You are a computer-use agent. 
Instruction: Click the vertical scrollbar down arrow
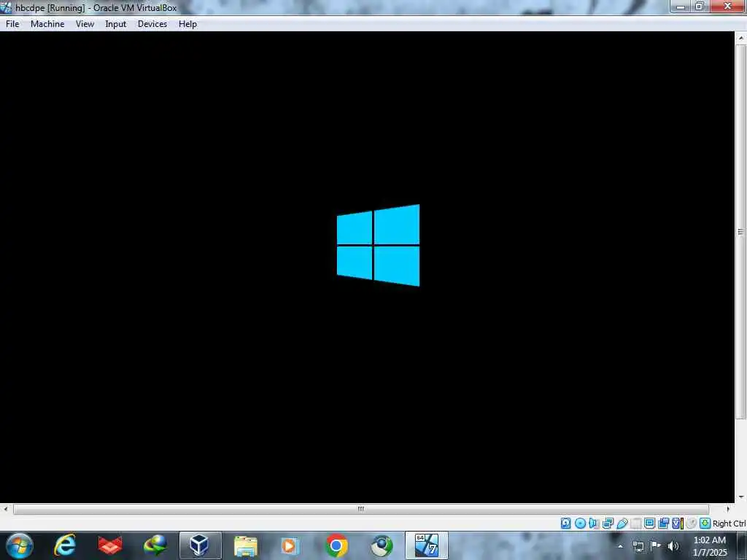point(741,497)
